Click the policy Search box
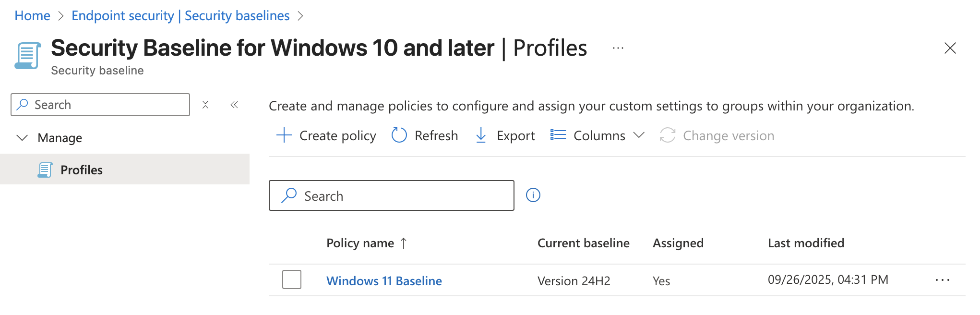The width and height of the screenshot is (980, 315). 392,195
